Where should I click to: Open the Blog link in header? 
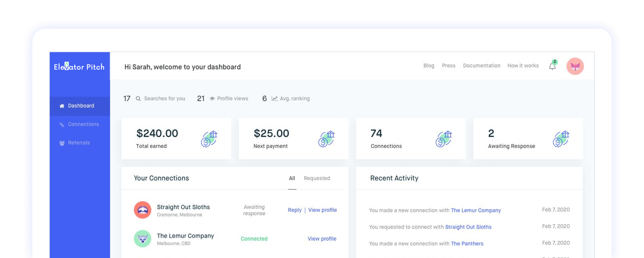[429, 66]
